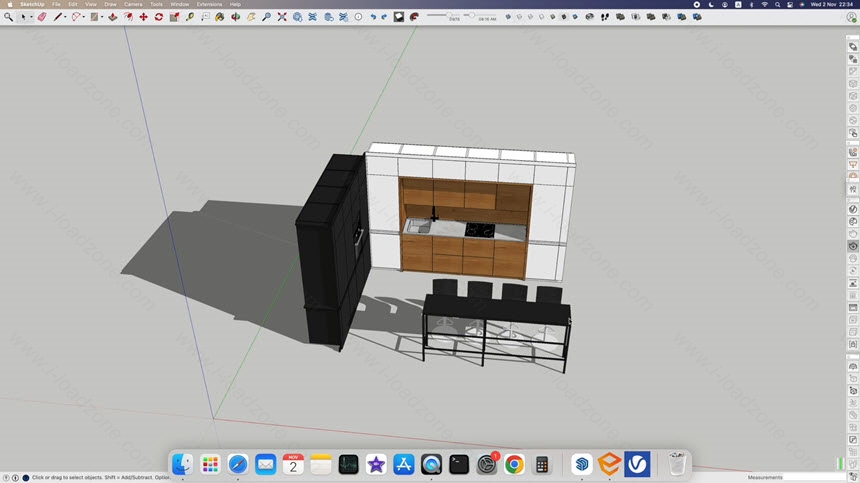Choose the Text label tool
The height and width of the screenshot is (483, 860).
(205, 17)
